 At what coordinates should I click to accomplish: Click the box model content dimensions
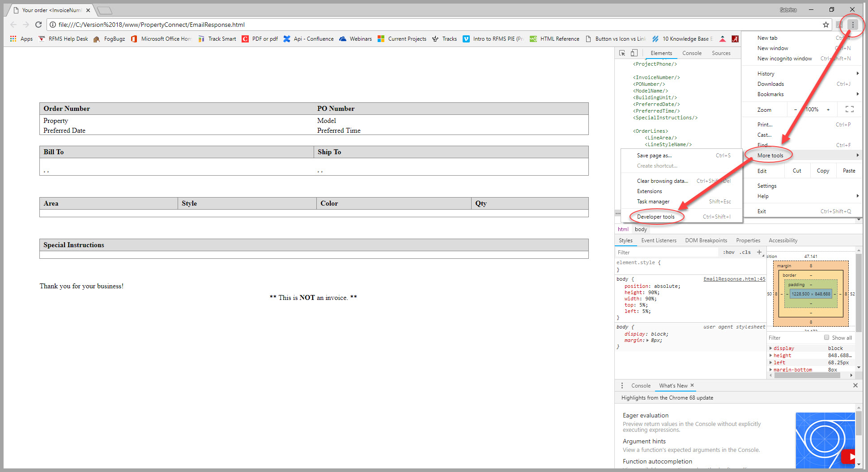(811, 294)
